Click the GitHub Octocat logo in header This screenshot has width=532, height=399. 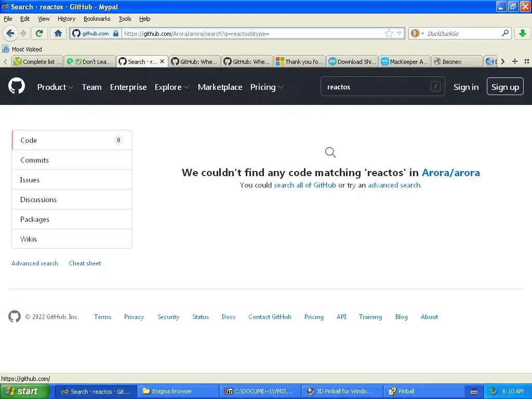[17, 86]
